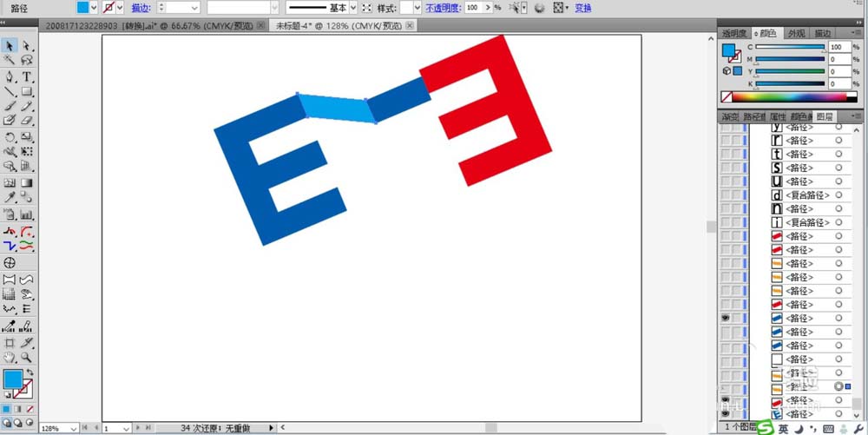Select the Rectangle tool
The image size is (868, 435).
tap(26, 91)
